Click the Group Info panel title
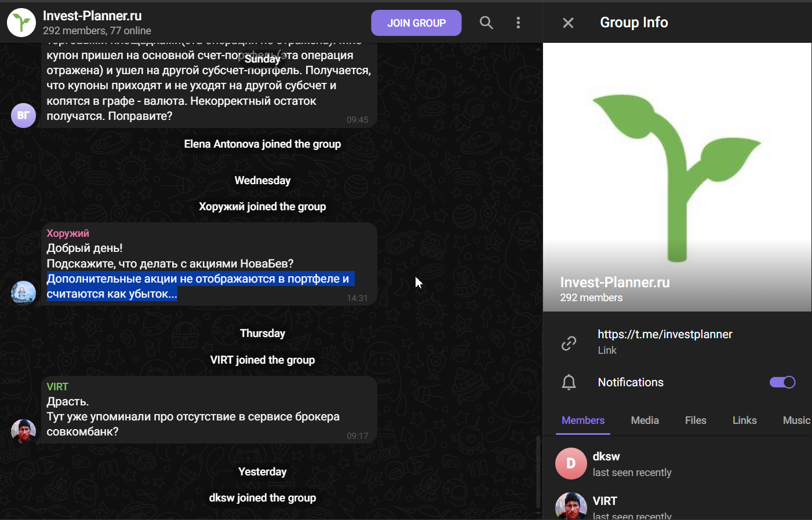The image size is (812, 520). click(634, 23)
